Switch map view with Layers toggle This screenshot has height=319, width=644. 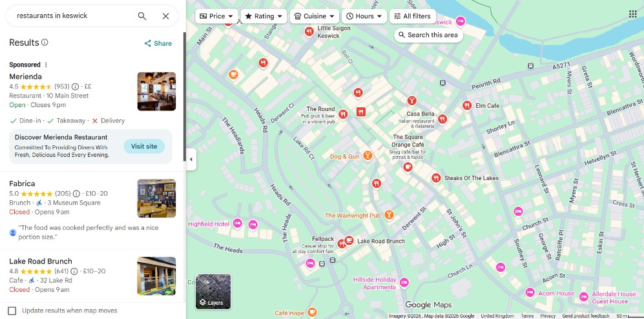[x=213, y=291]
